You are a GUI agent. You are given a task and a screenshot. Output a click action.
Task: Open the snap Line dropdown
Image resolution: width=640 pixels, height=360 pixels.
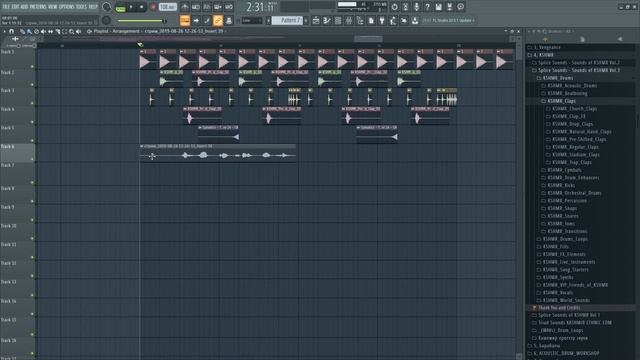251,20
